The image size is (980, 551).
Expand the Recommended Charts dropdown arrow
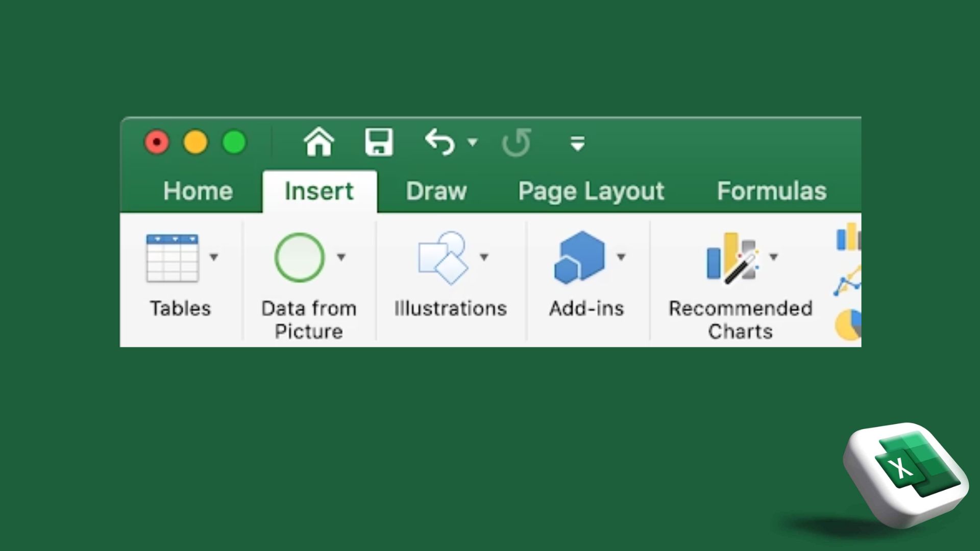774,257
